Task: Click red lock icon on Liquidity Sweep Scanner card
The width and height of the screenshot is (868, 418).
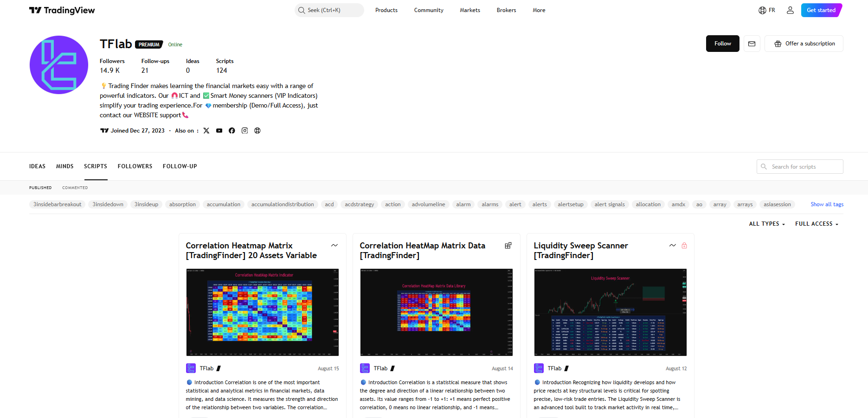Action: [684, 246]
